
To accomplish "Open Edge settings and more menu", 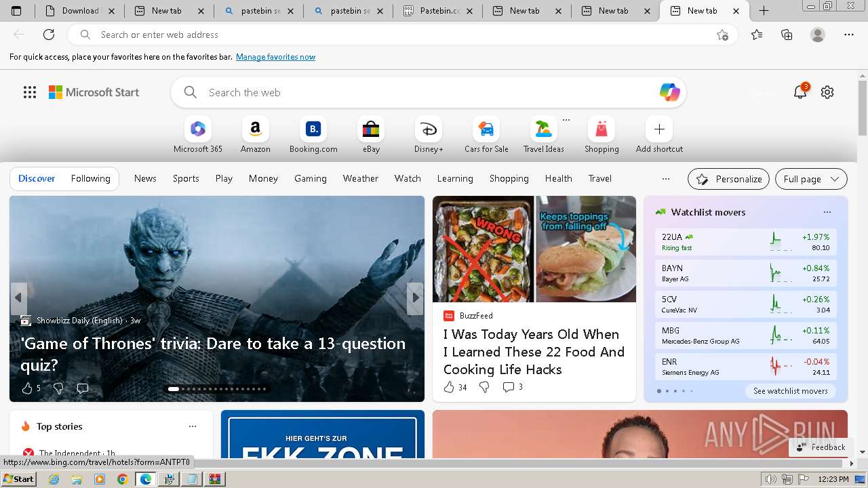I will [849, 35].
